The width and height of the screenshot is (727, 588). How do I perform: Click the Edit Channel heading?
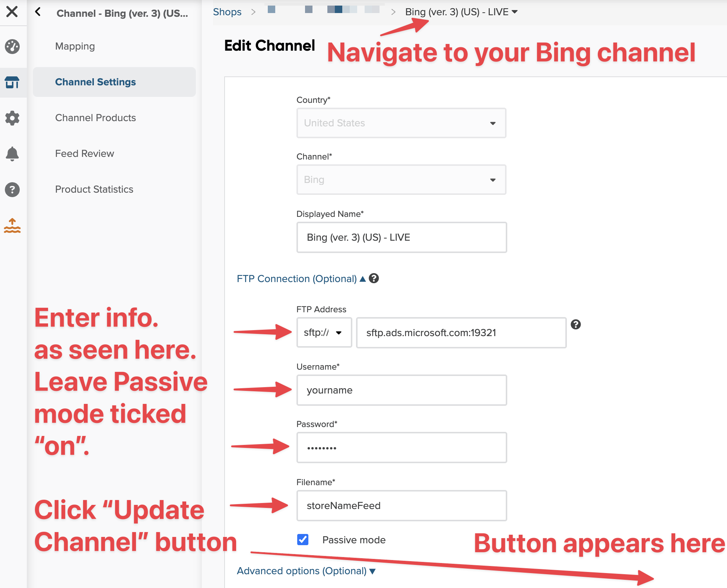pos(270,45)
